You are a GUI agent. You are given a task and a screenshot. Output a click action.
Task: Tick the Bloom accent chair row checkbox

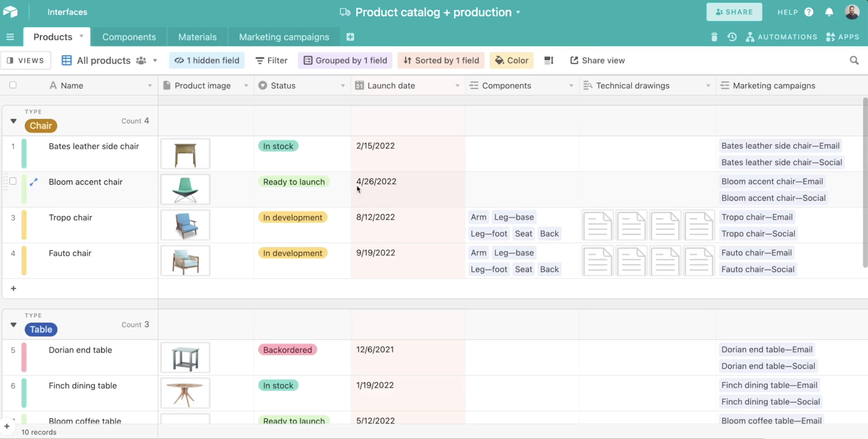point(13,181)
